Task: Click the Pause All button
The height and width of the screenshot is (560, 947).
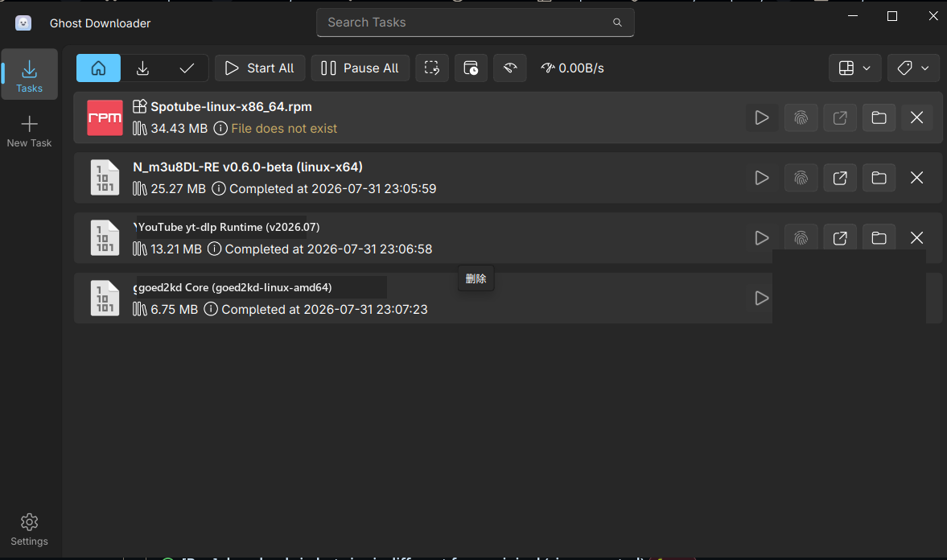Action: tap(360, 68)
